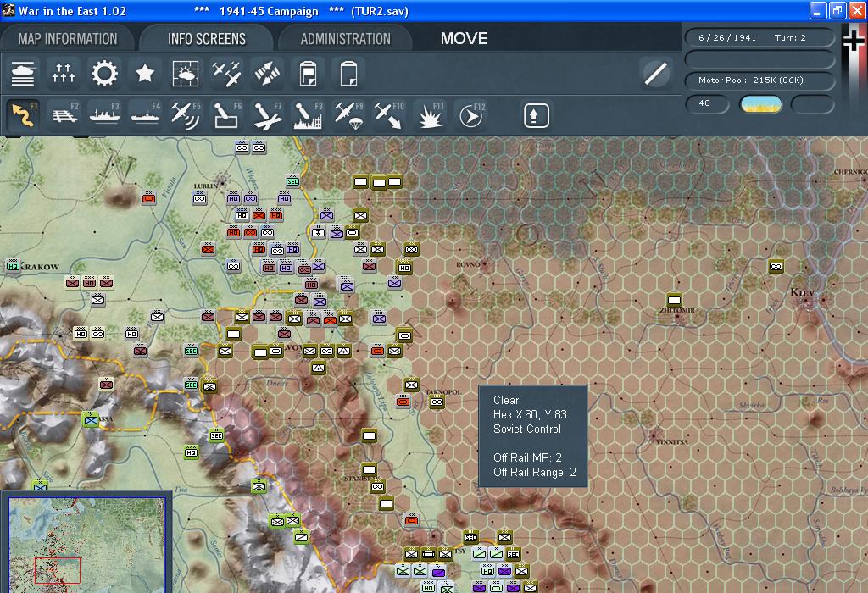Screen dimensions: 868x593
Task: Click the Off Rail MP: 2 text
Action: [527, 457]
